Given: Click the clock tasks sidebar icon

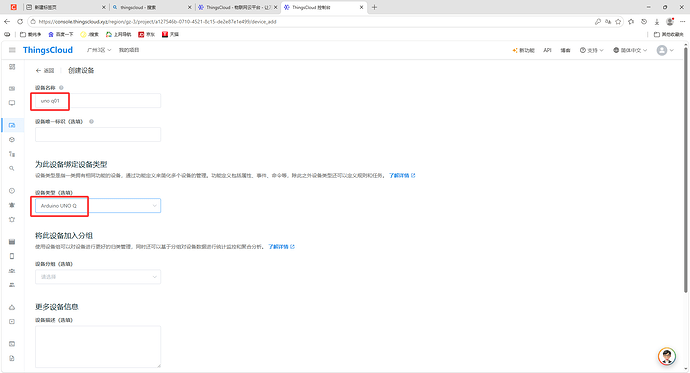Looking at the screenshot, I should pos(12,191).
